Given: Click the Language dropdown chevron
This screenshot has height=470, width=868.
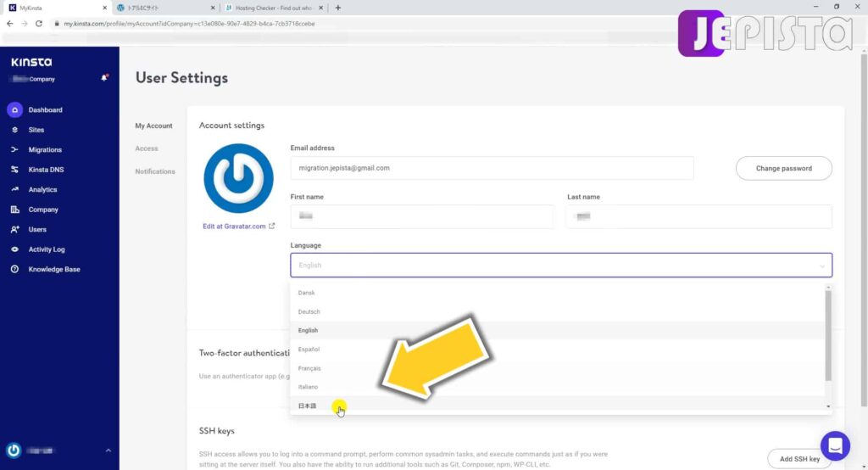Looking at the screenshot, I should click(x=822, y=266).
